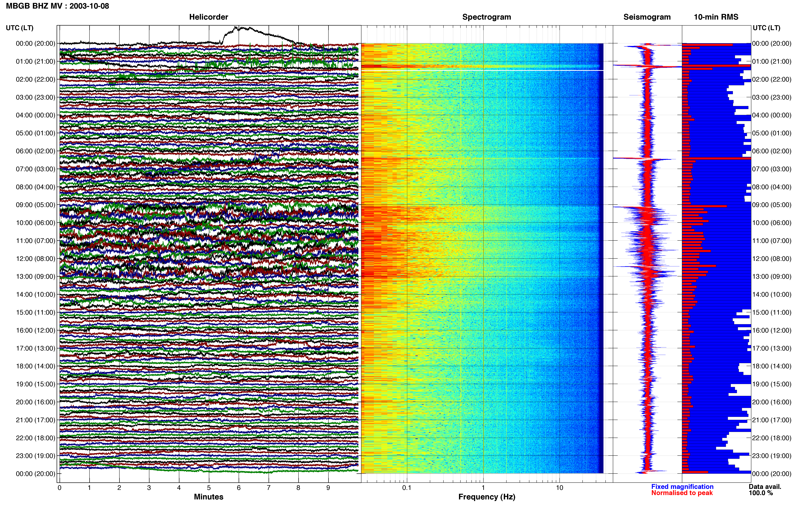Viewport: 812px width, 508px height.
Task: Click the left 09:00 (05:00) time label
Action: click(36, 205)
